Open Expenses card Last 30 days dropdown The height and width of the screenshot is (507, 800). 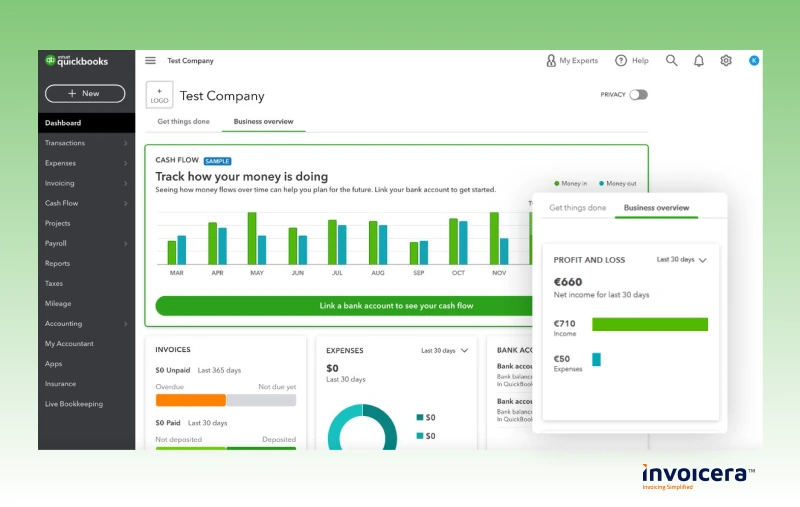pyautogui.click(x=444, y=351)
